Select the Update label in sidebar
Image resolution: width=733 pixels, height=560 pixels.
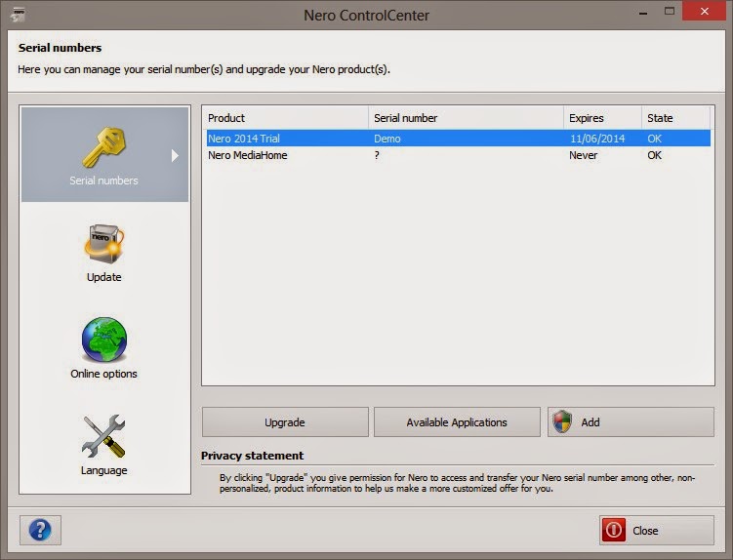coord(103,277)
